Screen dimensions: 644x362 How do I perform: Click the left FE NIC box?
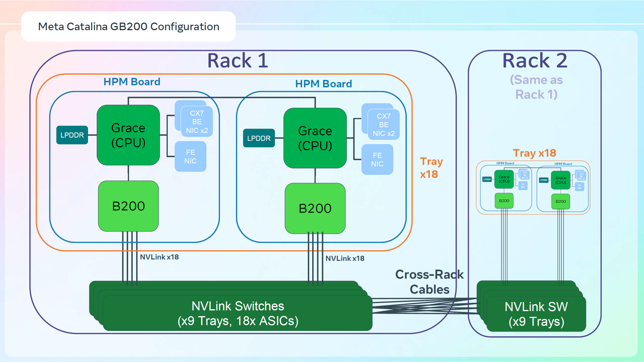(190, 156)
